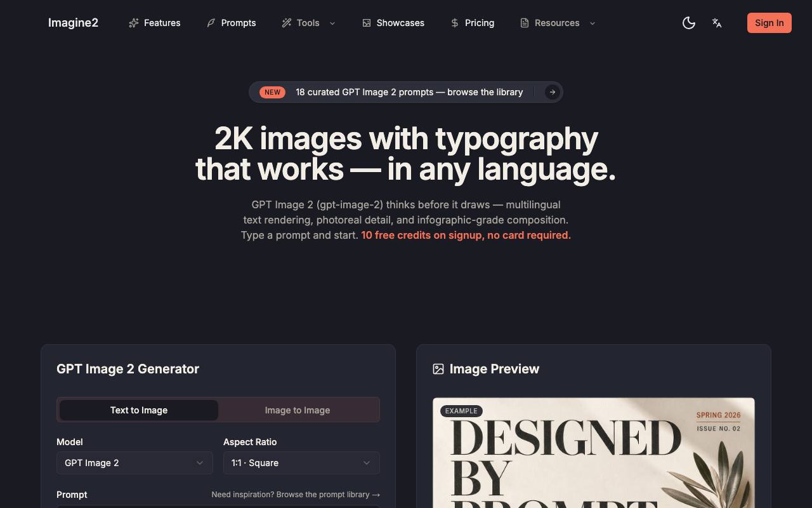Open the Pricing page
Viewport: 812px width, 508px height.
(473, 23)
